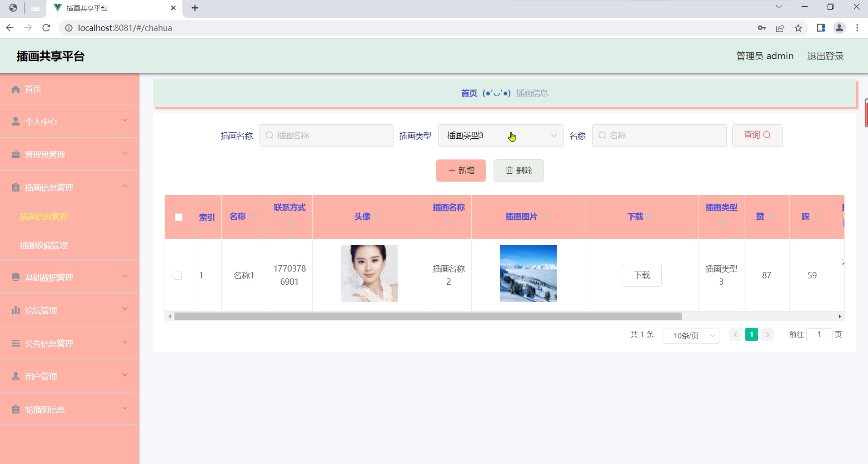The image size is (868, 464).
Task: Open the browser side panel icon
Action: click(x=821, y=28)
